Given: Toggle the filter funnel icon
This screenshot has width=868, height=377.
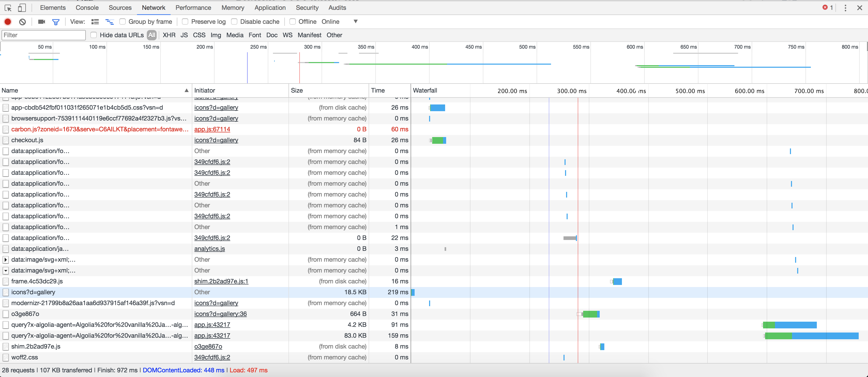Looking at the screenshot, I should (56, 22).
